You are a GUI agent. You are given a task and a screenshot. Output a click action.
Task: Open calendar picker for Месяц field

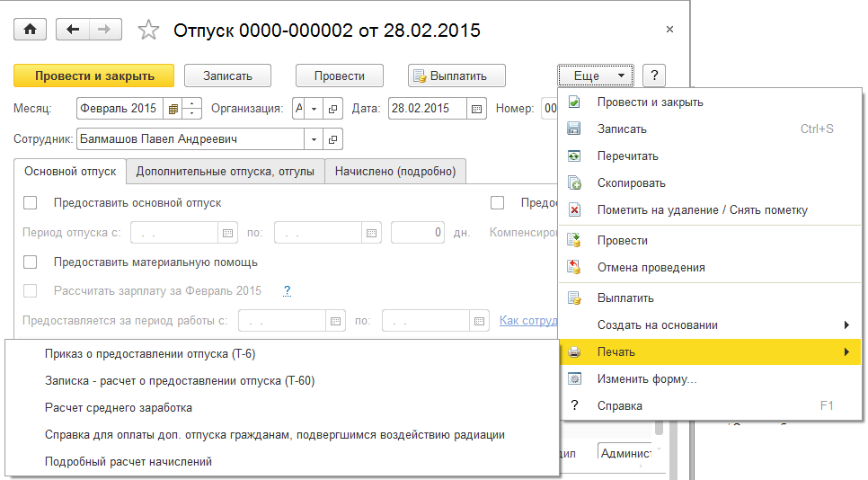pos(173,109)
